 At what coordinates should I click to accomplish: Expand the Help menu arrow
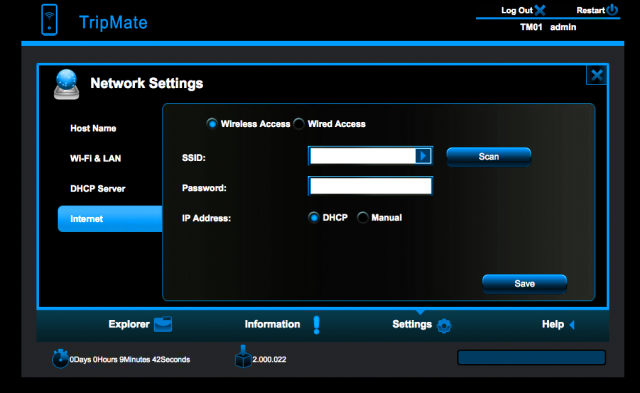(x=572, y=325)
